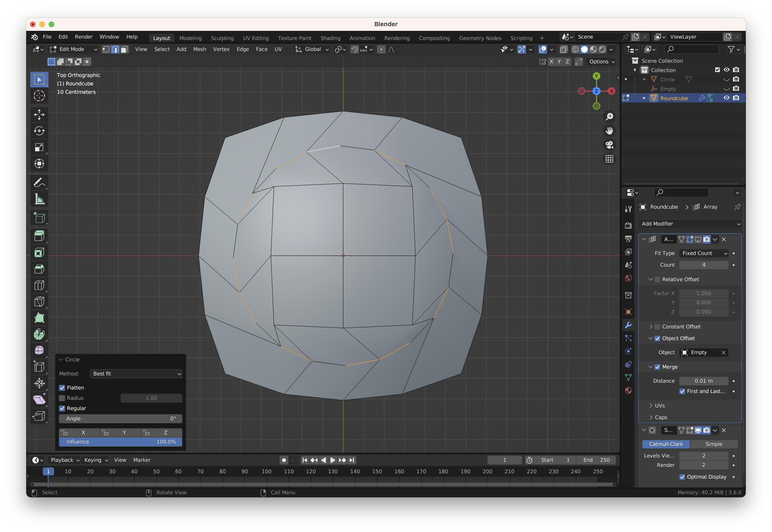Screen dimensions: 772x532
Task: Open the Fit Type Fixed Count dropdown
Action: click(704, 253)
